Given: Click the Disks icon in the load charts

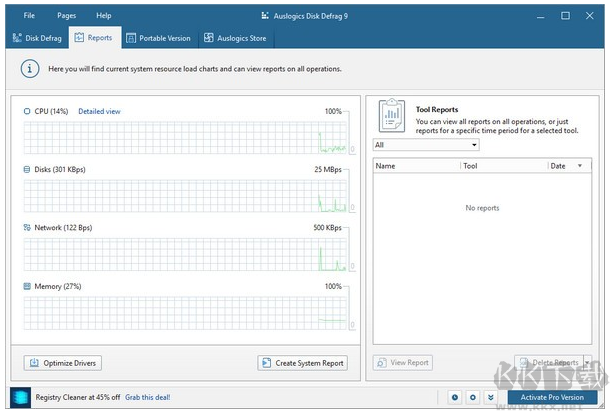Looking at the screenshot, I should (27, 169).
